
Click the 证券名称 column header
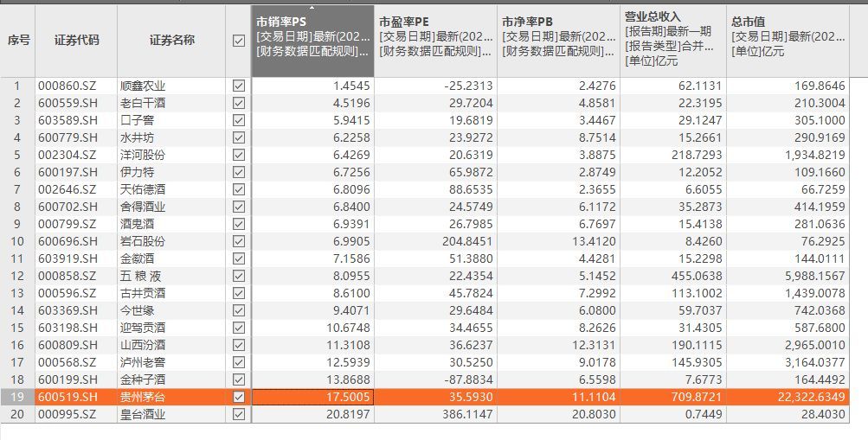(x=171, y=41)
